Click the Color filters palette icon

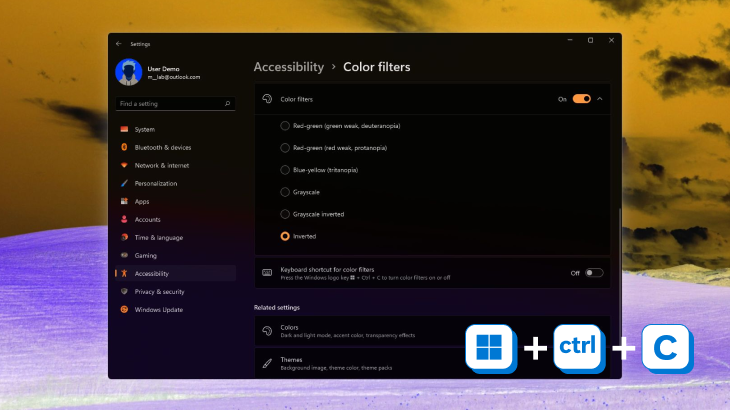pos(267,99)
